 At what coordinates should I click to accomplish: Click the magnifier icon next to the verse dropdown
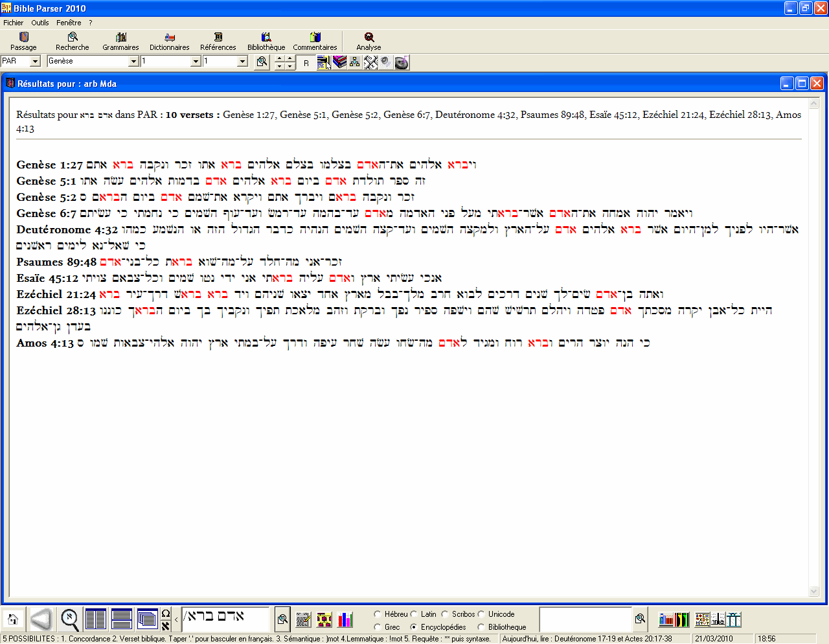262,62
